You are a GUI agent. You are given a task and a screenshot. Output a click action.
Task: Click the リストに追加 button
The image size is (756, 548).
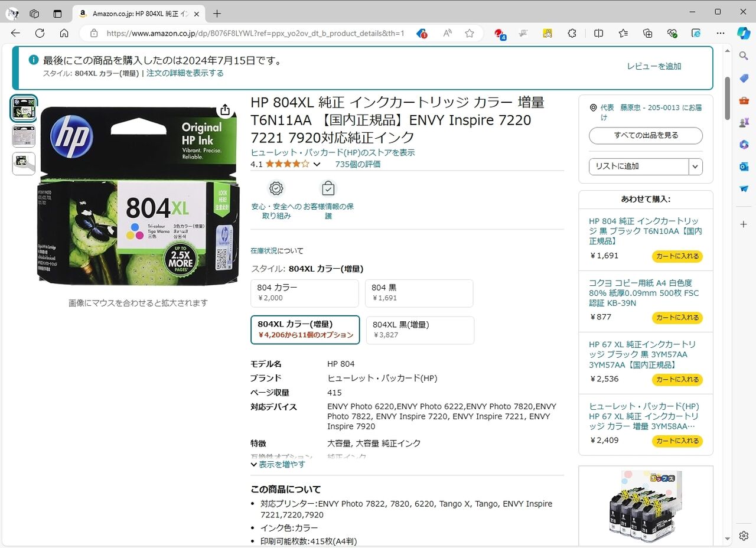(638, 167)
